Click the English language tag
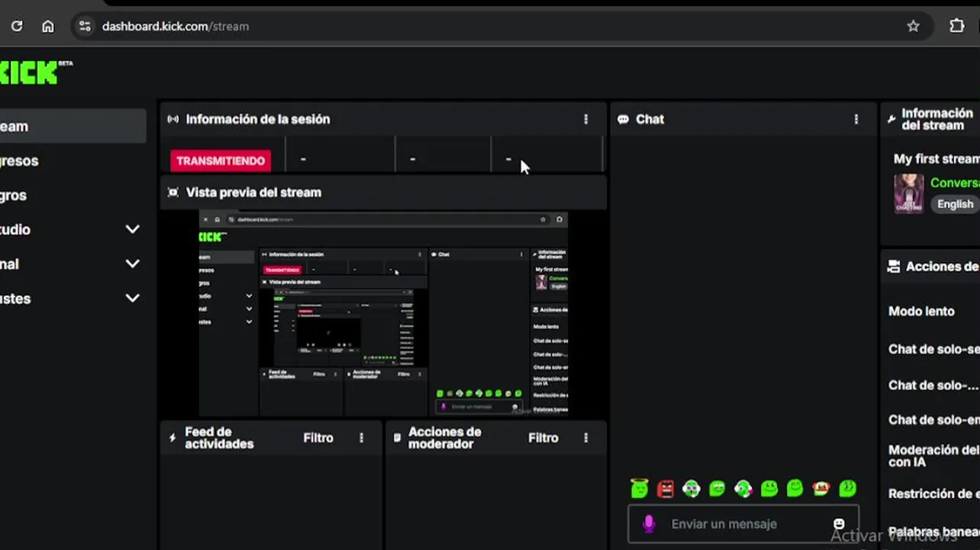The image size is (980, 550). (x=955, y=204)
